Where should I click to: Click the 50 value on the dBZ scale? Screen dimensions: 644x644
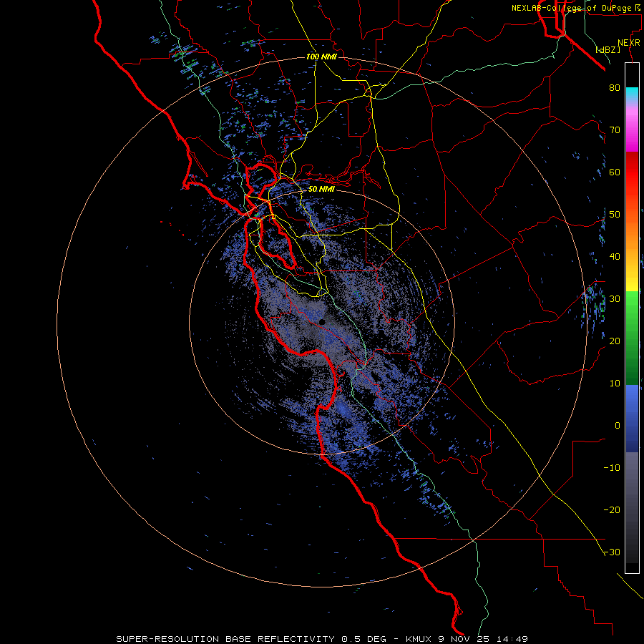(x=615, y=215)
